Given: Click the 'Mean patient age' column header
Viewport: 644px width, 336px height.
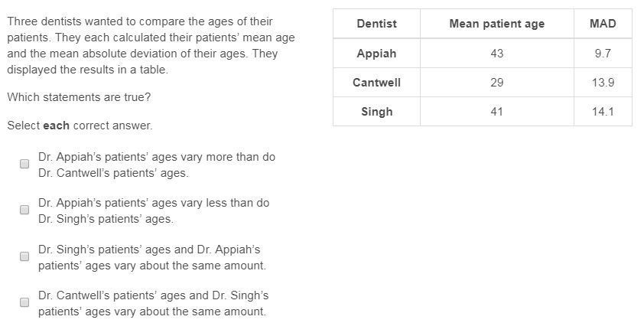Looking at the screenshot, I should tap(497, 24).
